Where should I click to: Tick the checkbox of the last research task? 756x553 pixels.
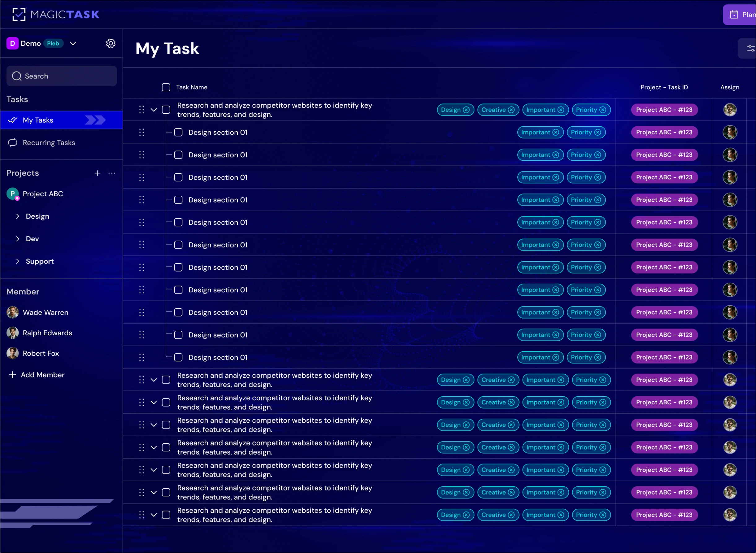[x=166, y=515]
